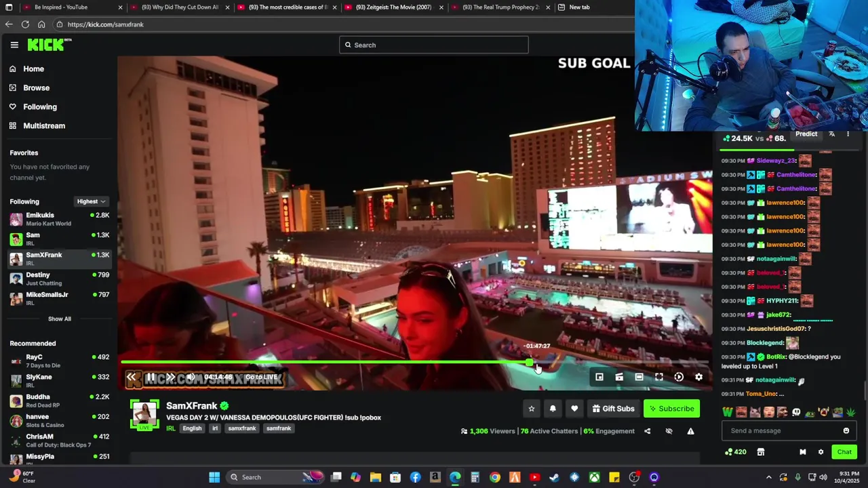Click the browser address bar URL
Image resolution: width=868 pixels, height=488 pixels.
pos(105,24)
